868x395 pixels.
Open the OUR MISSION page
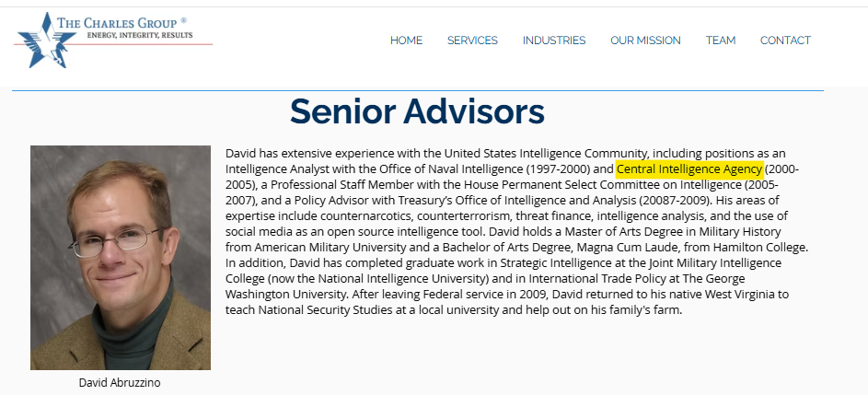[x=645, y=41]
